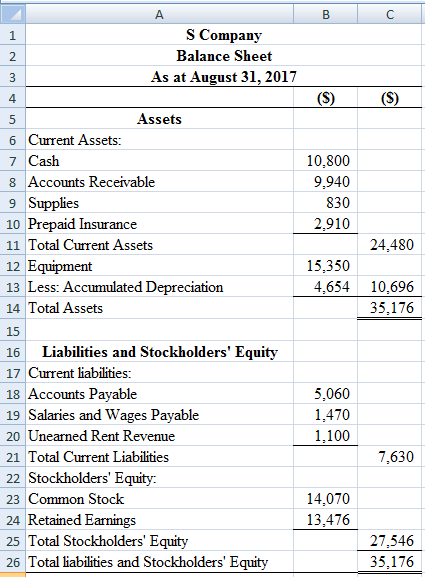The image size is (425, 577).
Task: Select the 'Cash' label cell
Action: tap(159, 161)
